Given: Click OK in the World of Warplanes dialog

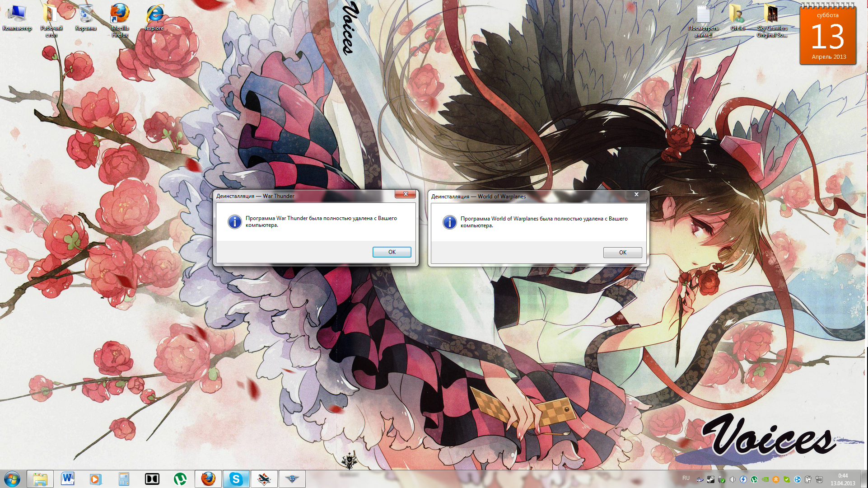Looking at the screenshot, I should tap(622, 253).
